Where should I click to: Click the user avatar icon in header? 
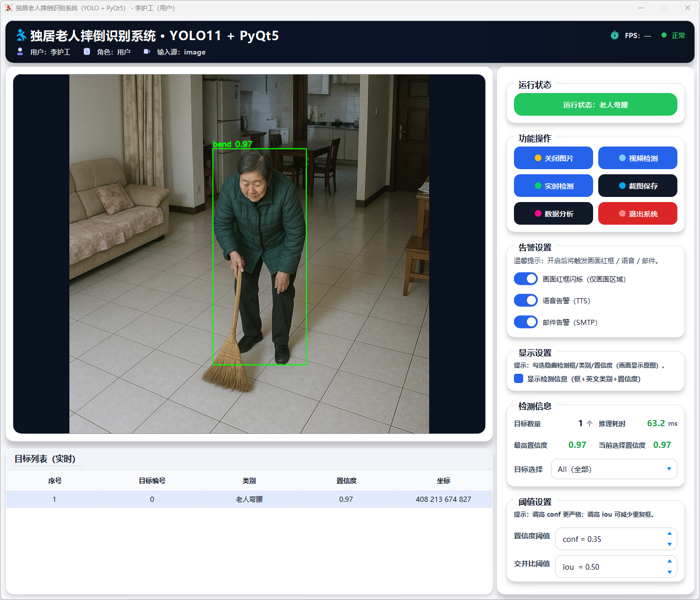click(20, 51)
